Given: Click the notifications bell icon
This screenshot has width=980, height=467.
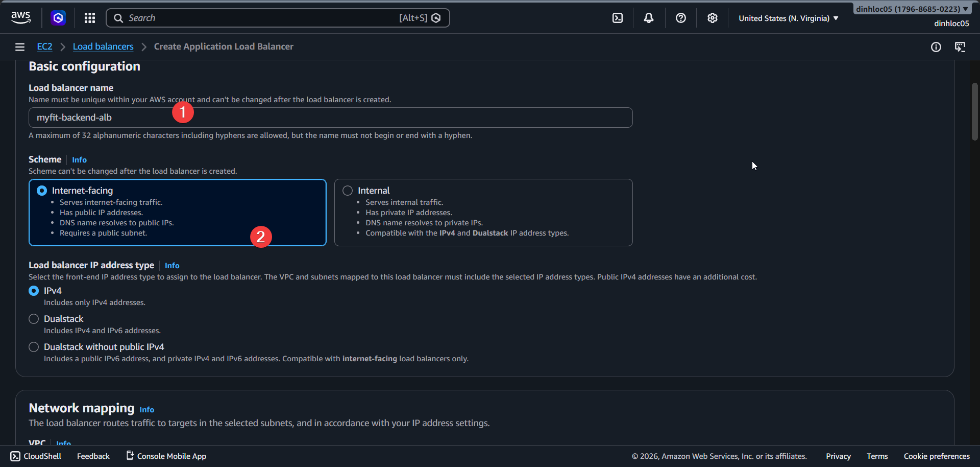Looking at the screenshot, I should click(648, 18).
